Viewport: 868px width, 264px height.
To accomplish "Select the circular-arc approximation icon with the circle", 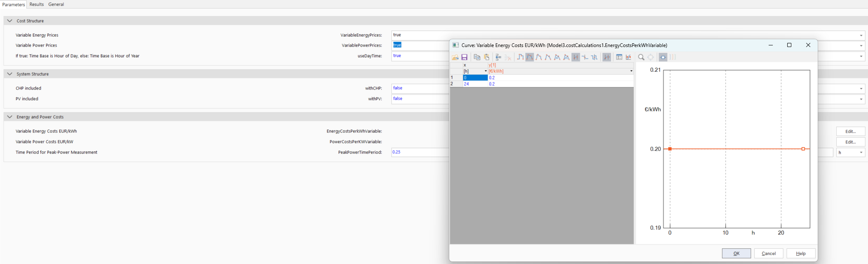I will 557,57.
